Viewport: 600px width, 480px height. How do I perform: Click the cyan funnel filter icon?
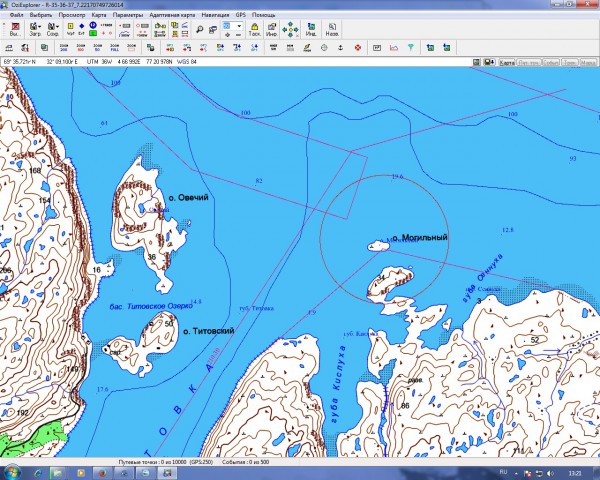point(411,48)
